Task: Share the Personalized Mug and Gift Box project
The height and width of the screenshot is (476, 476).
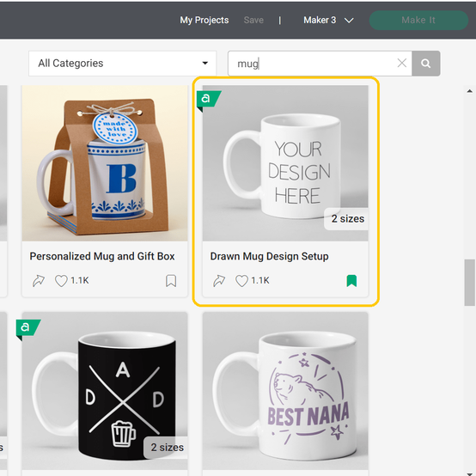Action: (39, 281)
